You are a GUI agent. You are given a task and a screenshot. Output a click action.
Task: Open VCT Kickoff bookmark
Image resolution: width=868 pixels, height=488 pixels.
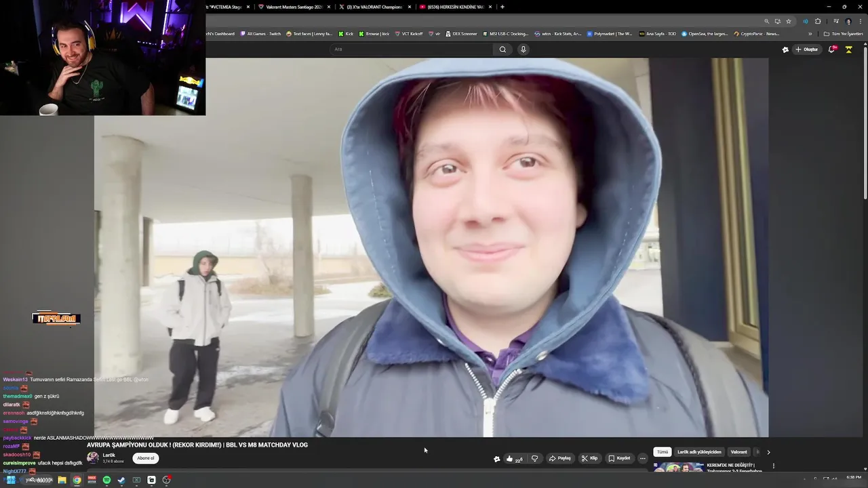409,34
